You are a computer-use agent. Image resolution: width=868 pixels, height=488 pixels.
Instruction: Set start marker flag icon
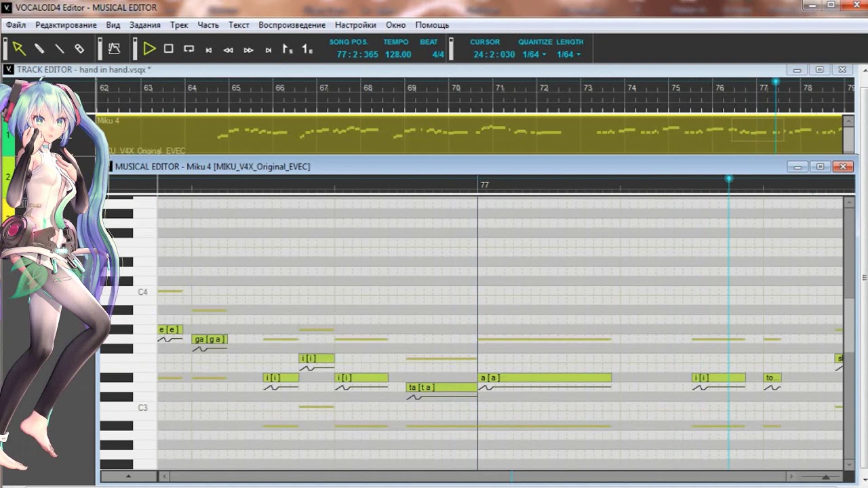pos(288,49)
